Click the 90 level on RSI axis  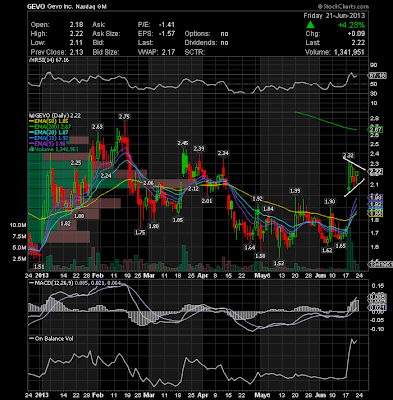(374, 65)
